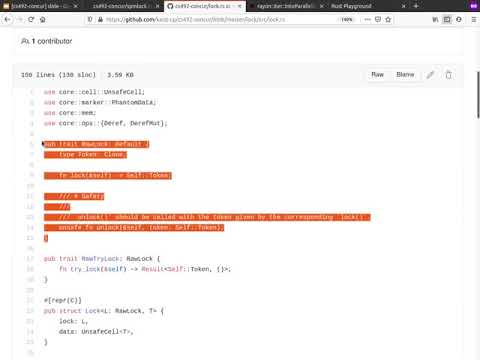Click the highlighted 'type Token: Clone;' line
This screenshot has height=360, width=480.
[x=85, y=155]
